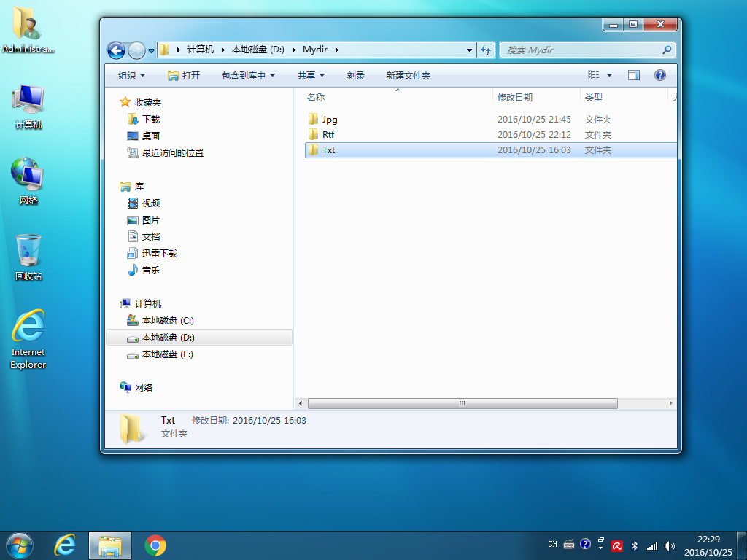Click 计算机 in the address breadcrumb
This screenshot has width=747, height=560.
pyautogui.click(x=201, y=50)
